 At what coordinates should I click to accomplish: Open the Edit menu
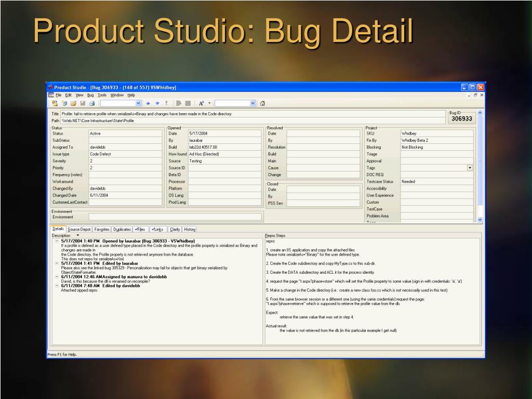click(x=68, y=95)
